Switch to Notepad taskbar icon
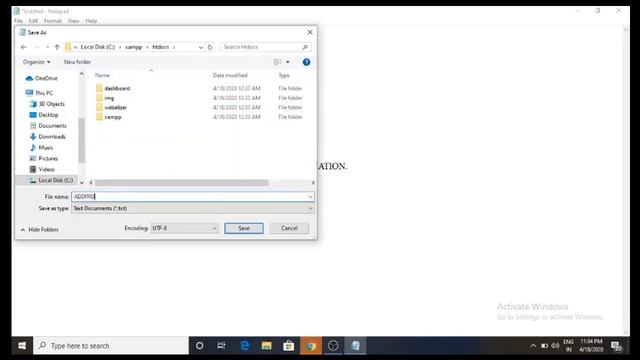640x360 pixels. click(356, 346)
